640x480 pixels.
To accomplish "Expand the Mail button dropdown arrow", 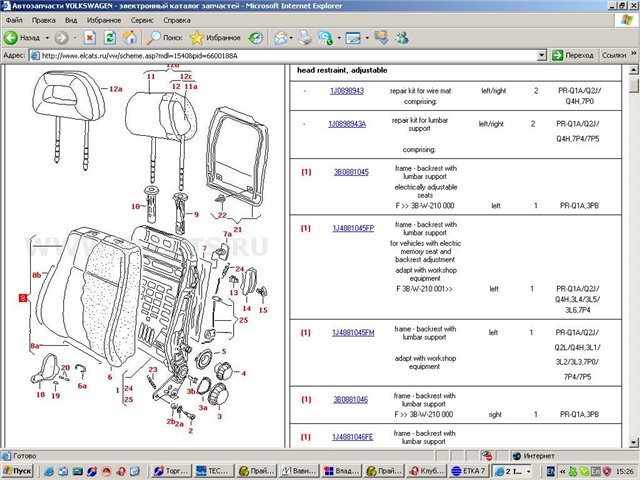I will [291, 38].
